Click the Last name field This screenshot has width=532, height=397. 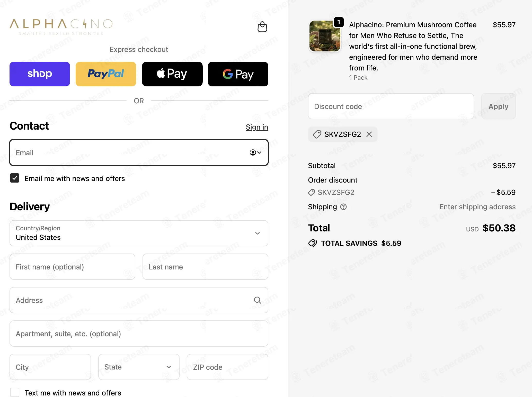click(205, 267)
